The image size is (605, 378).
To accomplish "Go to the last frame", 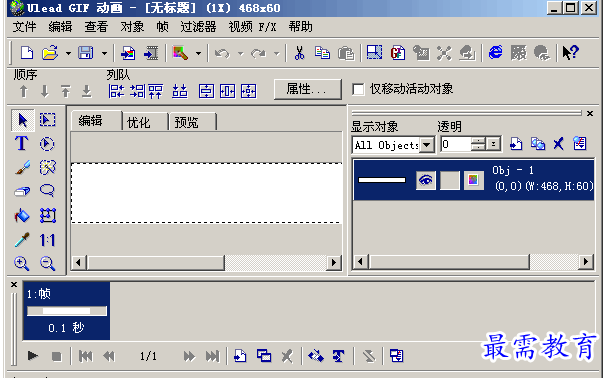I will pos(212,356).
